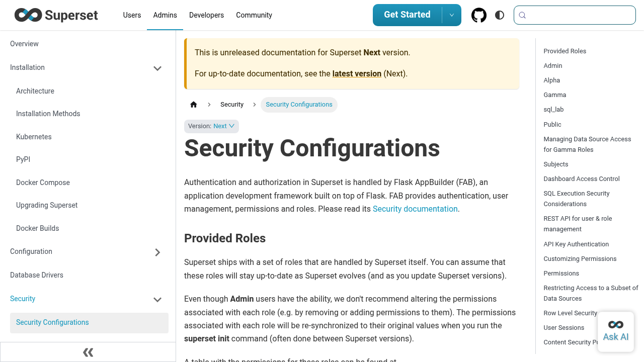The width and height of the screenshot is (644, 362).
Task: Open Database Drivers in sidebar
Action: point(37,275)
